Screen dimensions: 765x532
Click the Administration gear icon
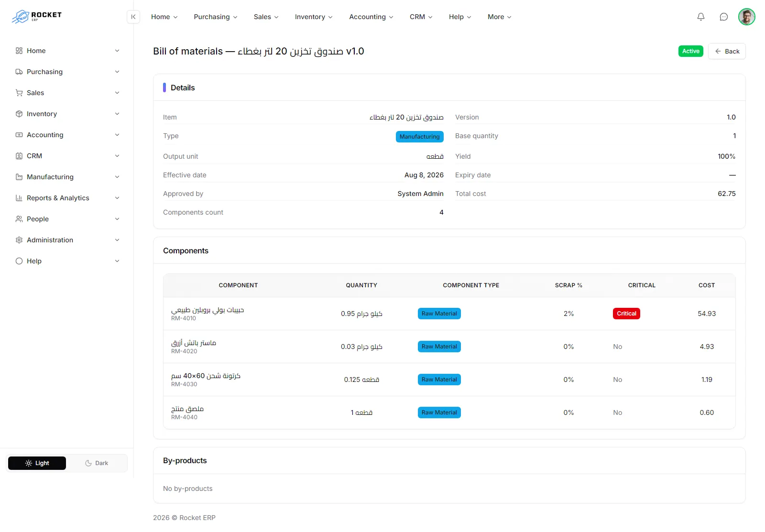(x=19, y=240)
